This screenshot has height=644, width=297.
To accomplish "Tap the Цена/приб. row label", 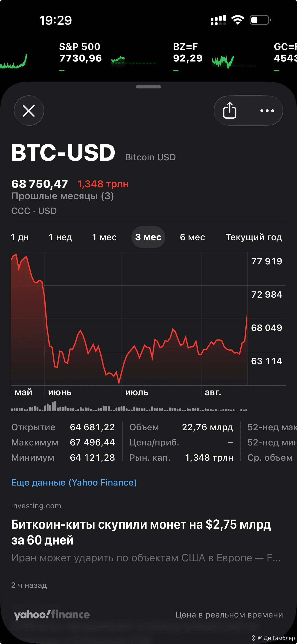I will click(154, 442).
